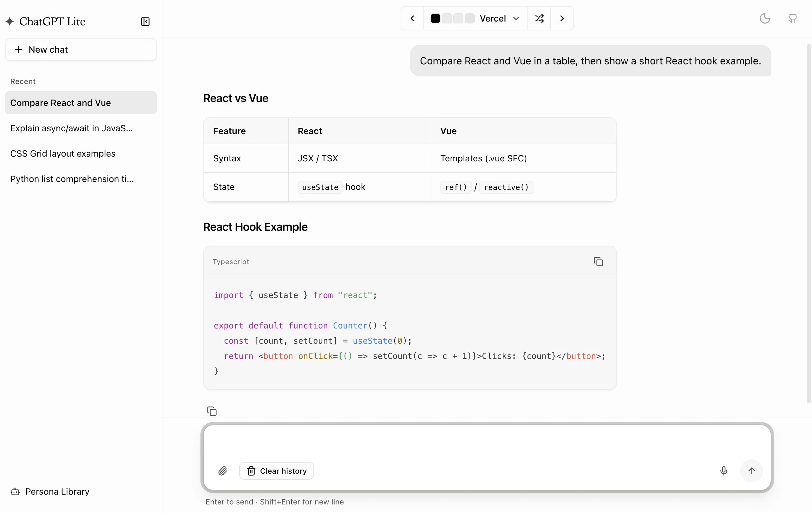Open the GitHub repository icon
The height and width of the screenshot is (513, 812).
(x=792, y=18)
